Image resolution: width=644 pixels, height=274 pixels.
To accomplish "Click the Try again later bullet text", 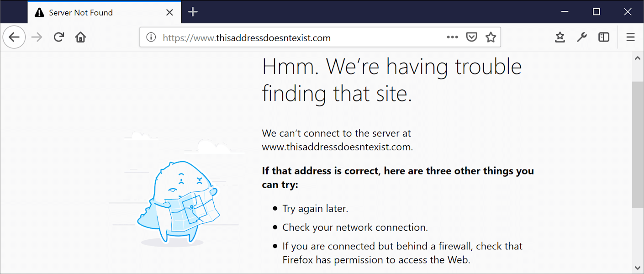I will [315, 208].
